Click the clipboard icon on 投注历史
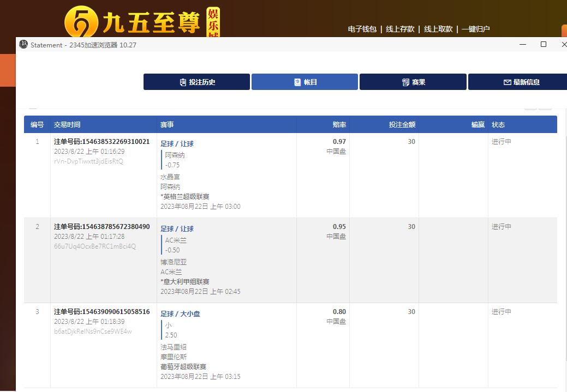Viewport: 567px width, 392px height. click(x=183, y=82)
